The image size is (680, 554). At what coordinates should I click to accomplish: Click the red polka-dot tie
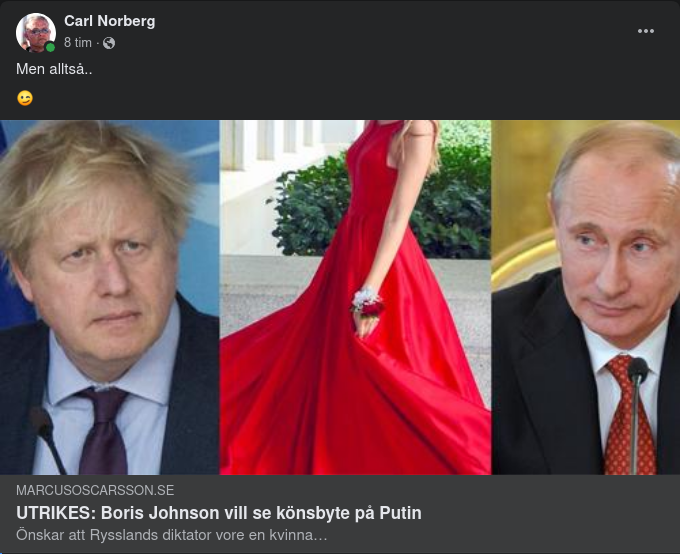629,416
